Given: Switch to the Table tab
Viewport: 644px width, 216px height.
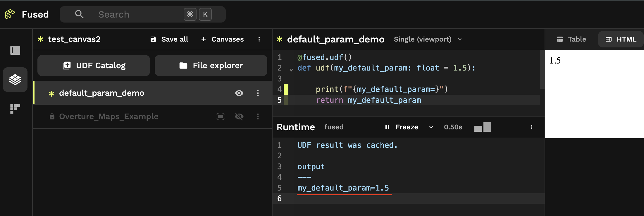Looking at the screenshot, I should pos(571,39).
